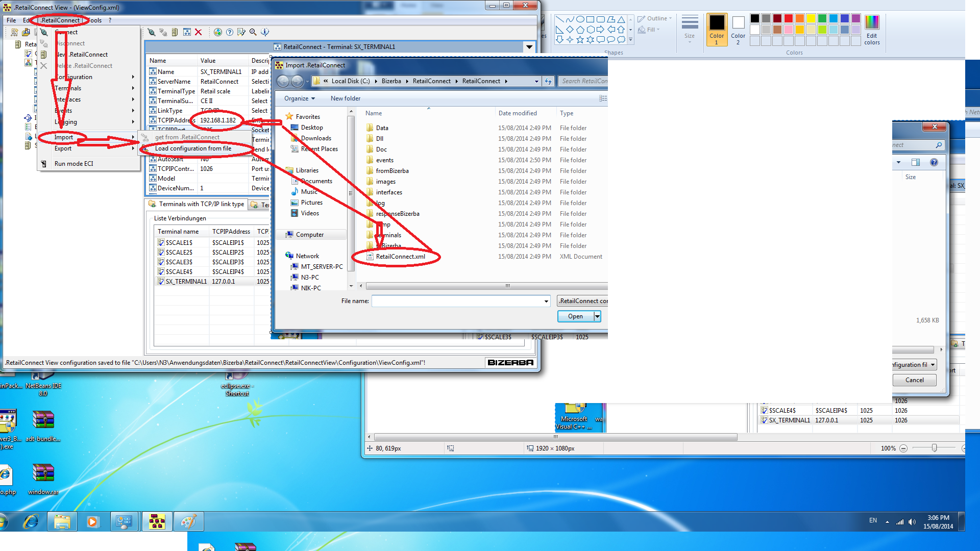Viewport: 980px width, 551px height.
Task: Expand the Configuration submenu arrow
Action: [133, 77]
